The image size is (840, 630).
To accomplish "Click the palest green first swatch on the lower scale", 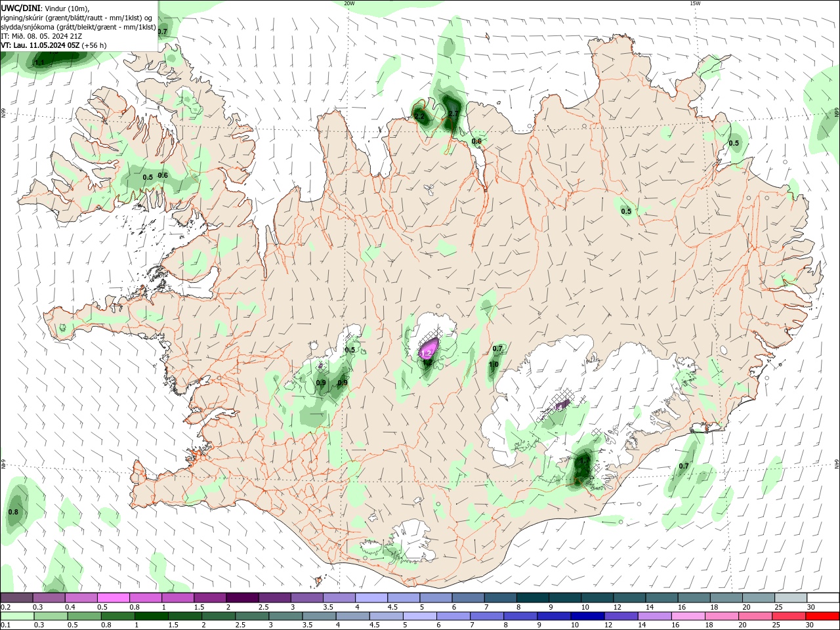I will pyautogui.click(x=18, y=616).
